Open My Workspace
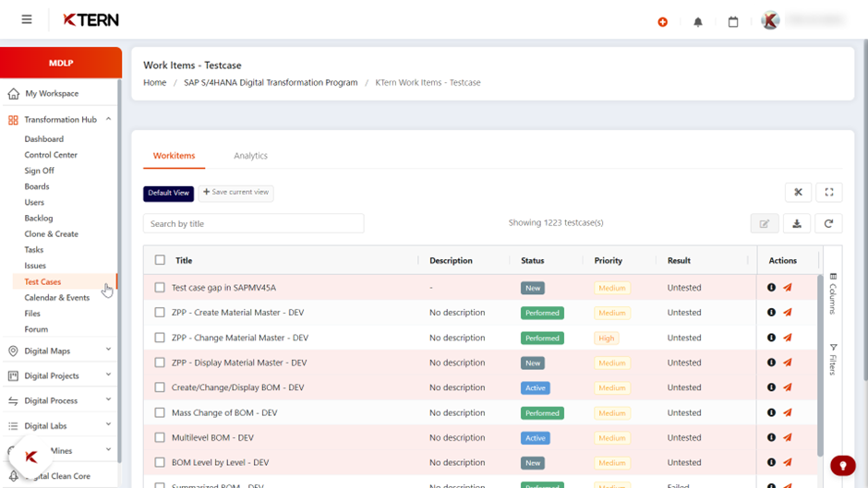This screenshot has height=488, width=868. [52, 93]
